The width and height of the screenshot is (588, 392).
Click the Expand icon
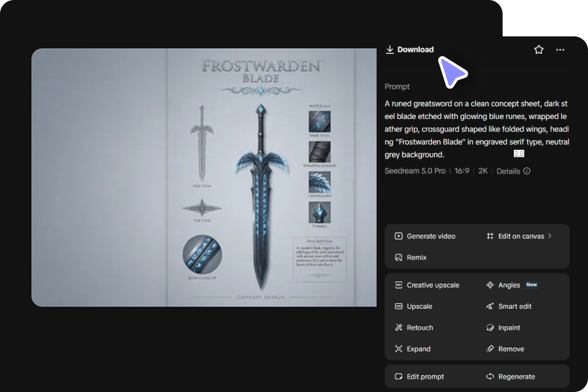(x=398, y=349)
